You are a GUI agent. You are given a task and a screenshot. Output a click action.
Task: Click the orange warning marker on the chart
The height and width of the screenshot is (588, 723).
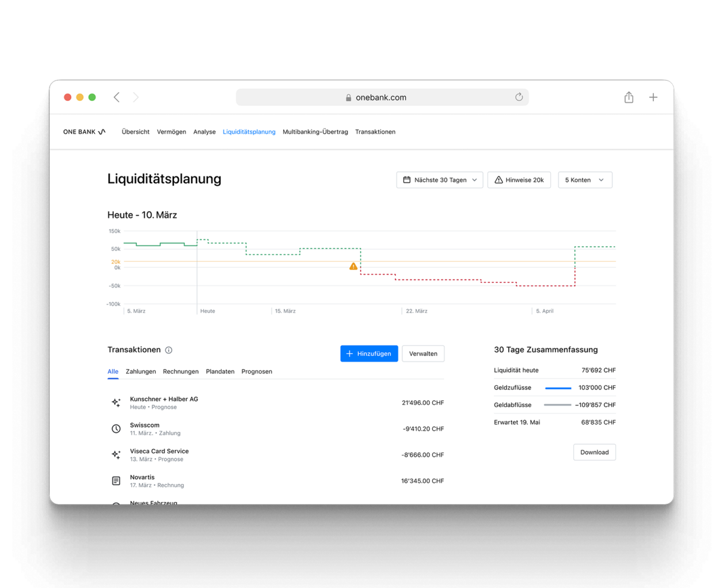click(x=353, y=266)
